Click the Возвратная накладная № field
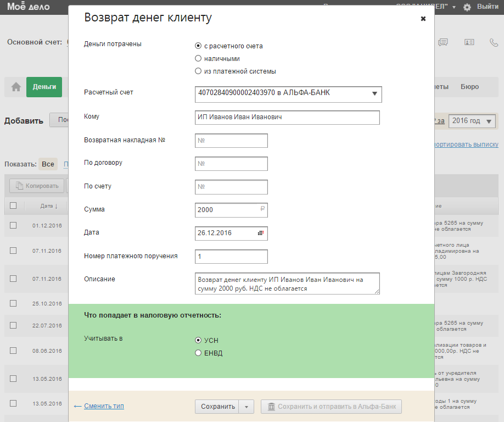The height and width of the screenshot is (422, 504). click(231, 141)
